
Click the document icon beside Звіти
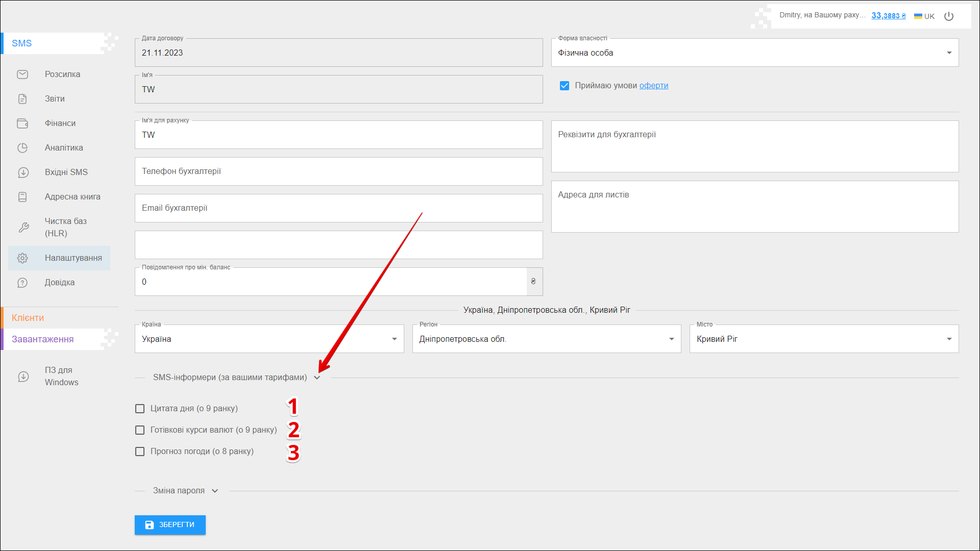point(22,99)
